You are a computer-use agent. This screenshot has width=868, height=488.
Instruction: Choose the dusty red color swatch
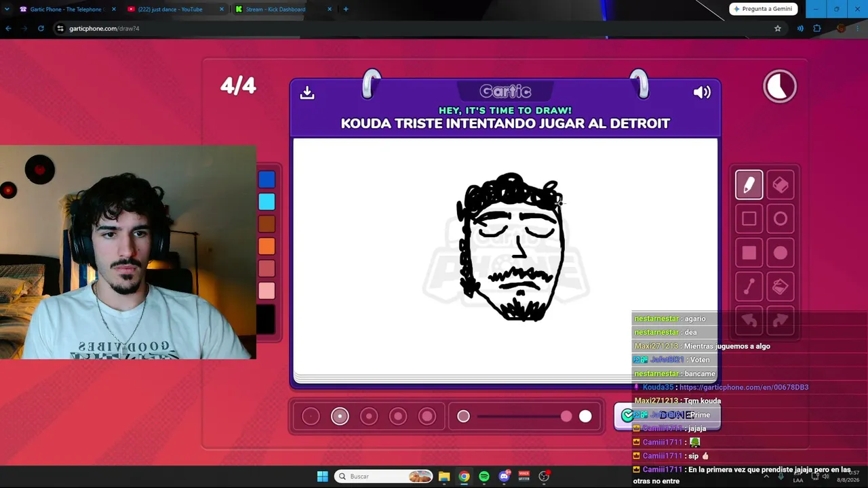coord(267,269)
